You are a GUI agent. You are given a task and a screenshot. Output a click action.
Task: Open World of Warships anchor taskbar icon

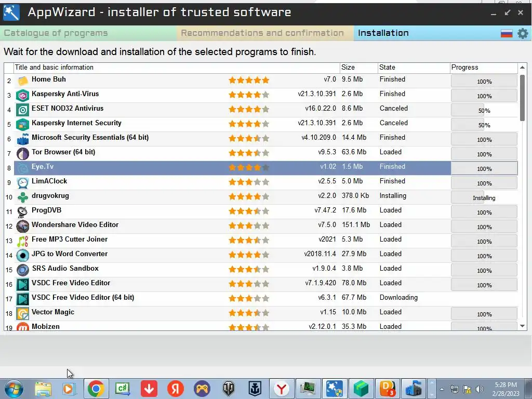pyautogui.click(x=255, y=389)
